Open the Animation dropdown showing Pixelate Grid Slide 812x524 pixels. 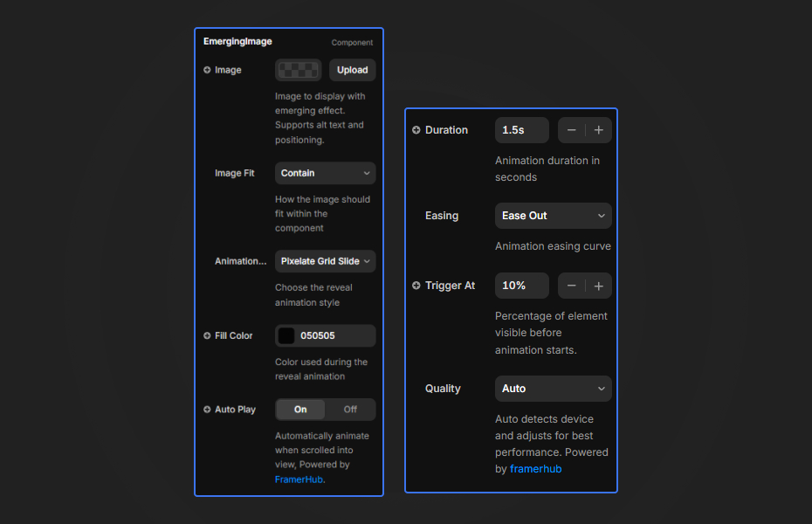click(325, 260)
